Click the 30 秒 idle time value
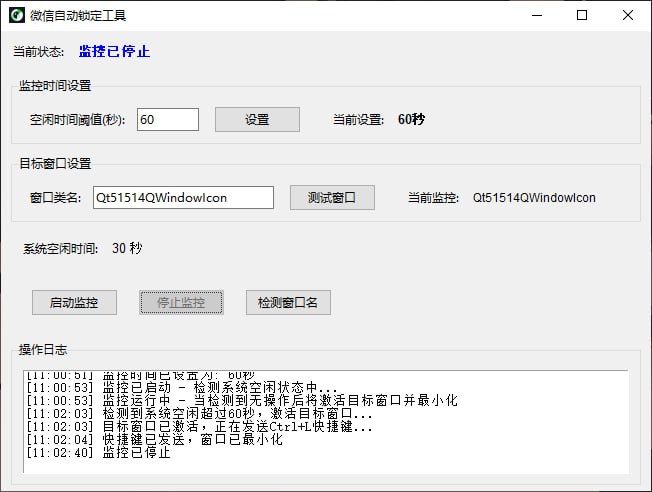This screenshot has height=492, width=652. click(x=127, y=249)
